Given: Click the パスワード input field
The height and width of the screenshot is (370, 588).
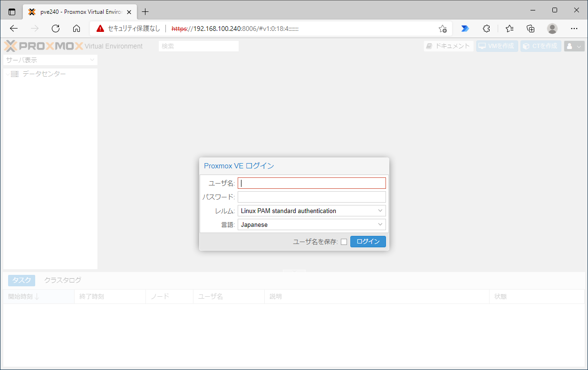Looking at the screenshot, I should (x=312, y=197).
